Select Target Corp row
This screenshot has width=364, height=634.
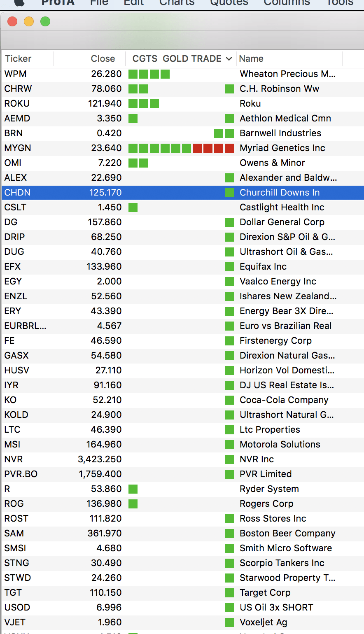click(182, 592)
